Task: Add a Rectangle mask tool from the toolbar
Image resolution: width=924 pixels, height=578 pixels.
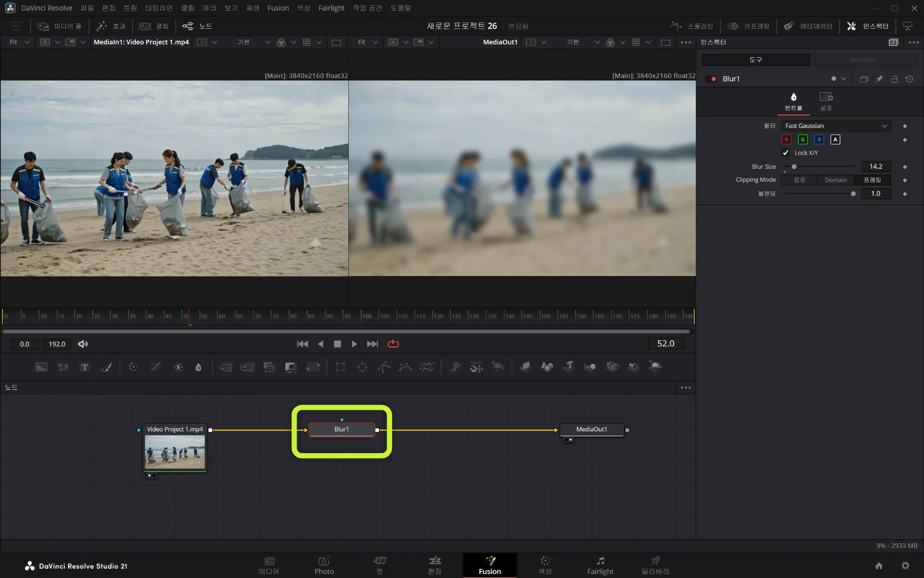Action: (340, 367)
